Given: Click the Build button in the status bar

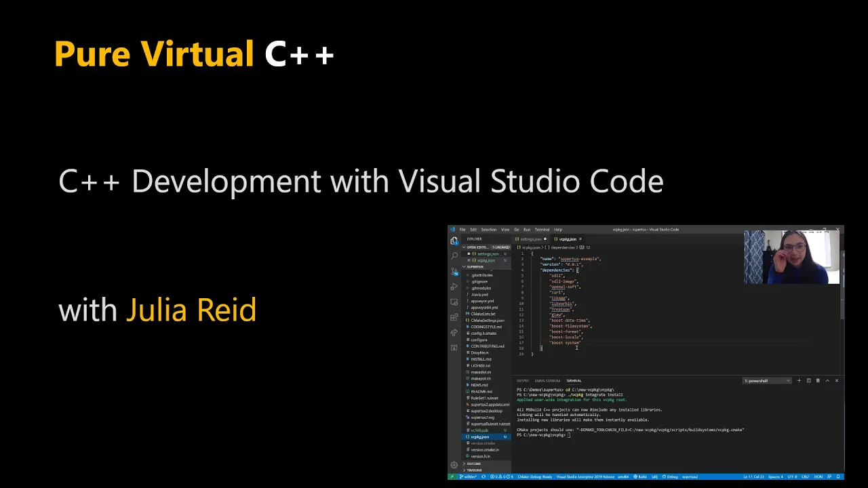Looking at the screenshot, I should pos(640,476).
